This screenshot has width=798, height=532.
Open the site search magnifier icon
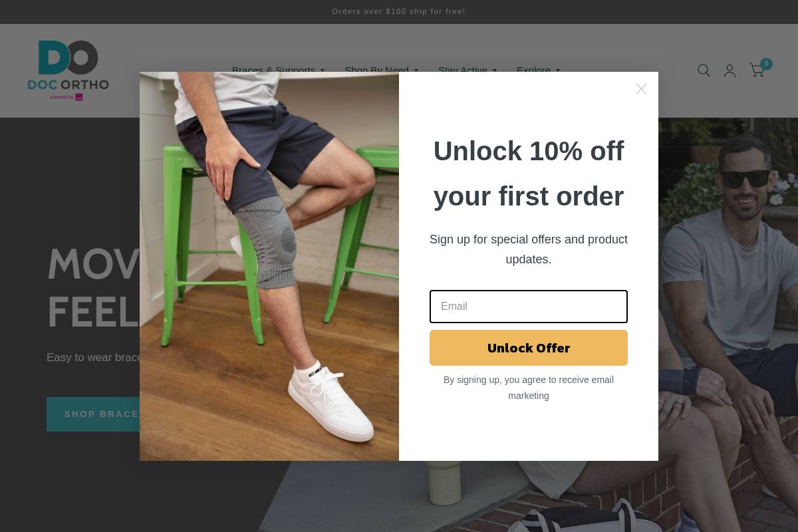704,70
